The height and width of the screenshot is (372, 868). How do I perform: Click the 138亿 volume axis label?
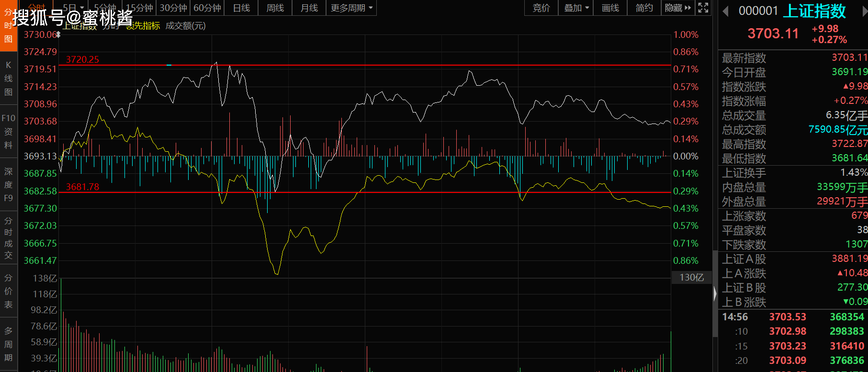[x=45, y=278]
